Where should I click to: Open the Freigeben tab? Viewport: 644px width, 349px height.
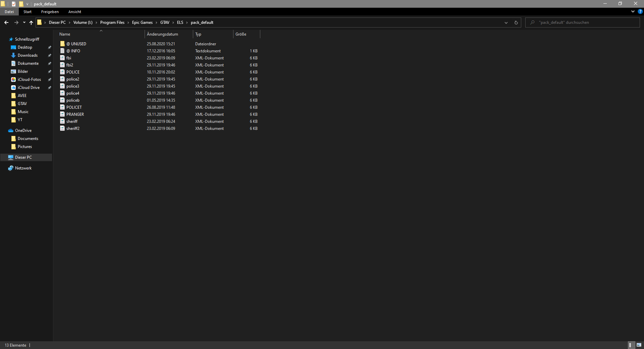click(50, 12)
